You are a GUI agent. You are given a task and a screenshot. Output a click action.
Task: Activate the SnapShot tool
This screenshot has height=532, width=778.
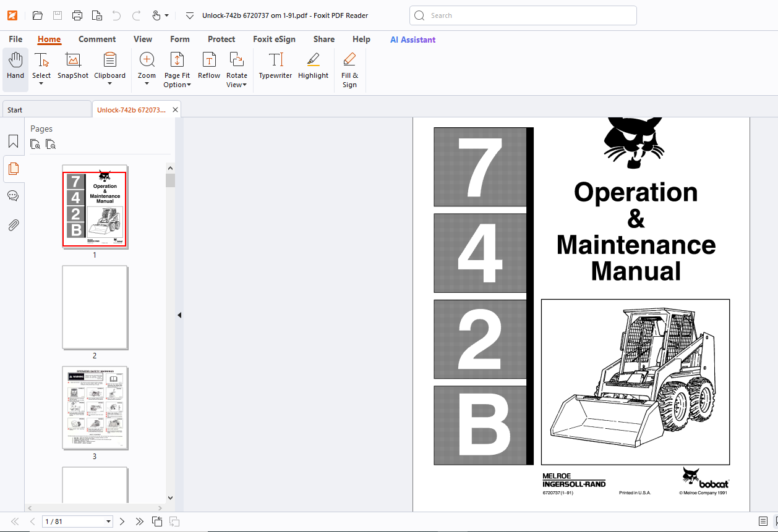tap(73, 66)
